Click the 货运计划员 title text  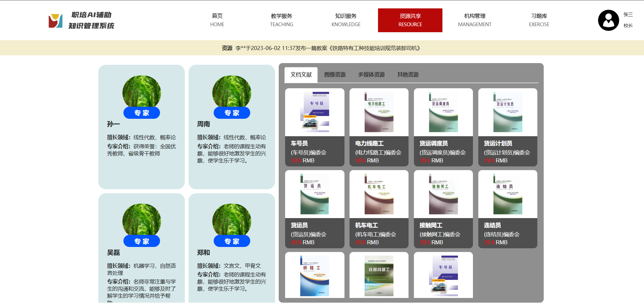click(498, 143)
